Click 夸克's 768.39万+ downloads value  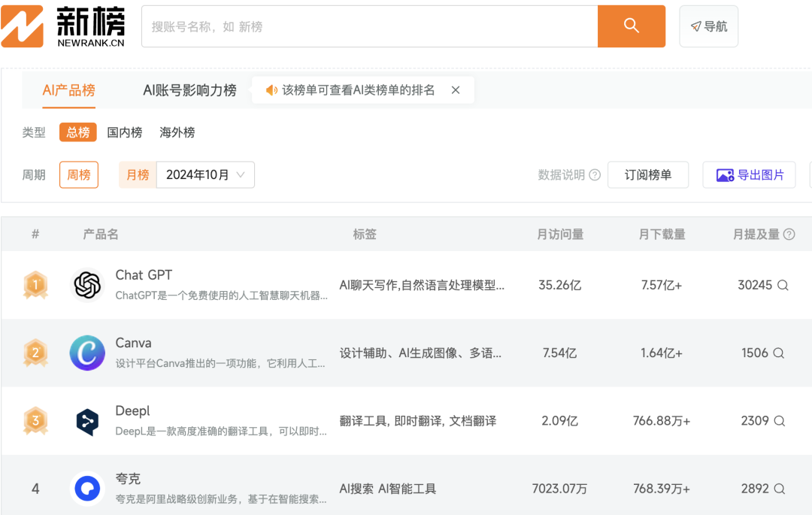click(x=662, y=489)
